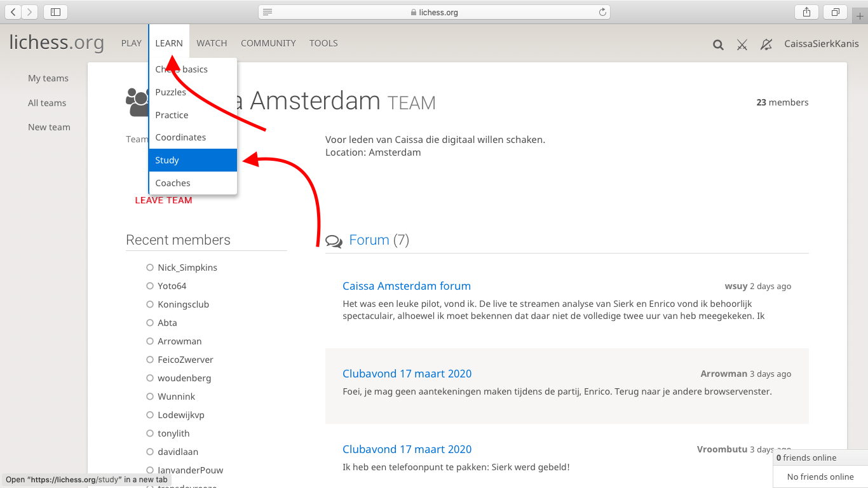This screenshot has width=868, height=488.
Task: Open woudenberg member profile
Action: tap(184, 378)
